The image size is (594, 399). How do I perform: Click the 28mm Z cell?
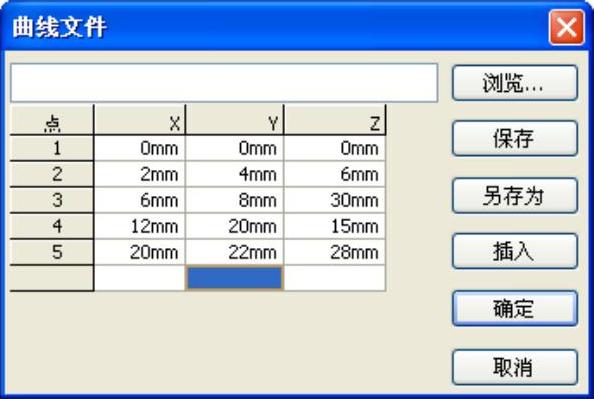click(x=335, y=252)
